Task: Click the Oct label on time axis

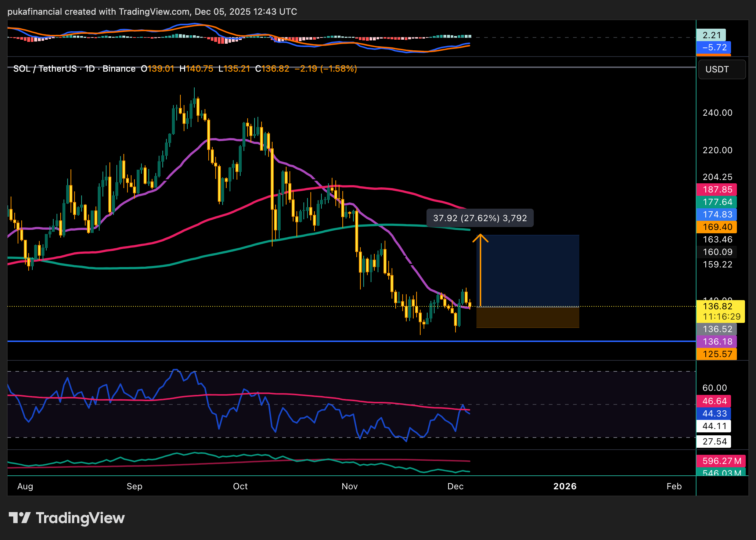Action: [x=240, y=486]
